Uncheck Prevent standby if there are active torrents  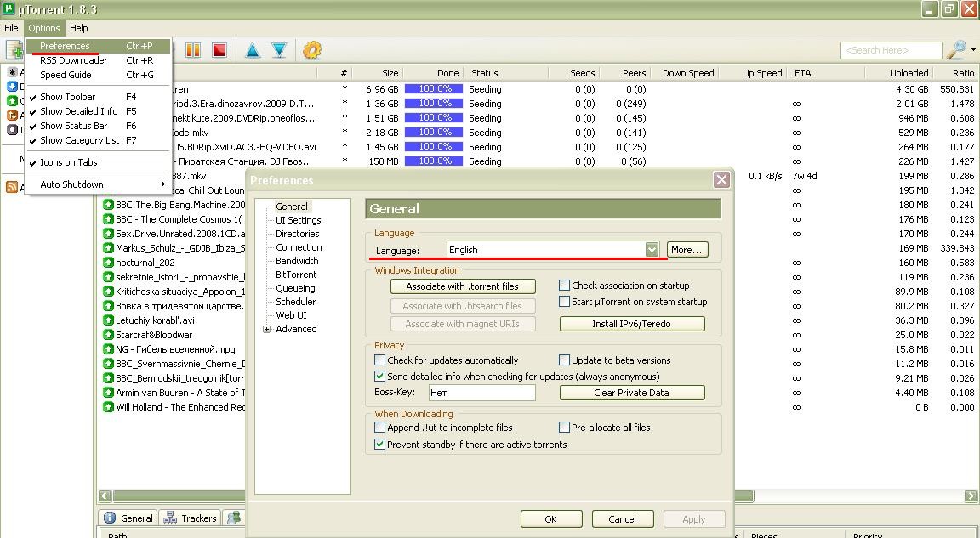[380, 445]
